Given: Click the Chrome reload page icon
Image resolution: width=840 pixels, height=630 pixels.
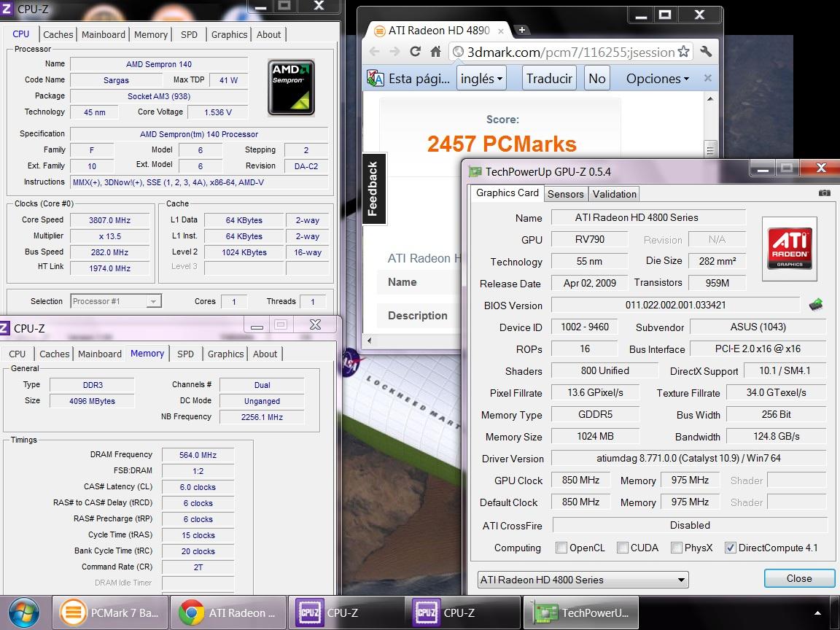Looking at the screenshot, I should click(x=415, y=52).
